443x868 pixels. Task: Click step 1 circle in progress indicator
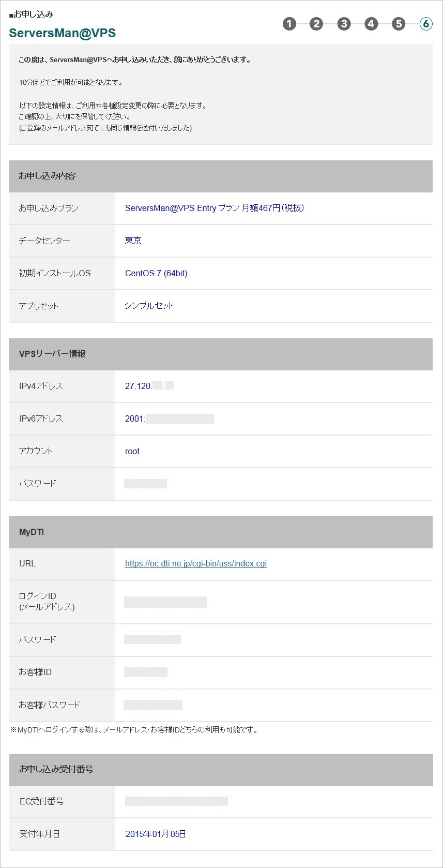point(289,24)
